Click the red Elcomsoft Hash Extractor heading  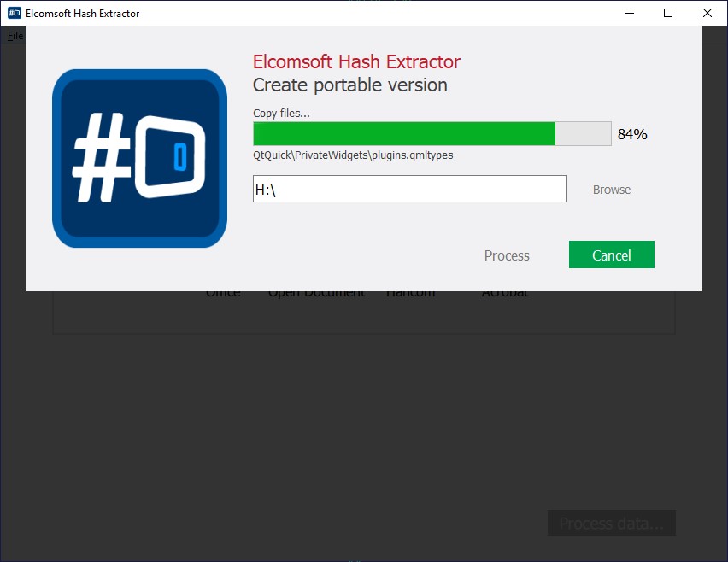tap(356, 62)
